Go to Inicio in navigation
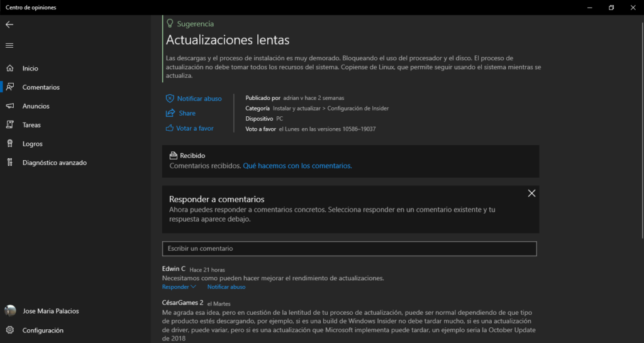 tap(30, 68)
